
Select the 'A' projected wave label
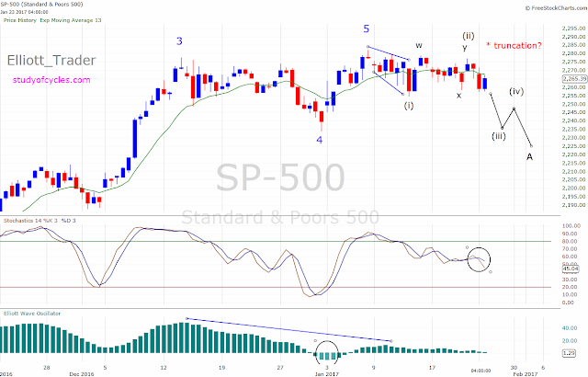tap(529, 157)
